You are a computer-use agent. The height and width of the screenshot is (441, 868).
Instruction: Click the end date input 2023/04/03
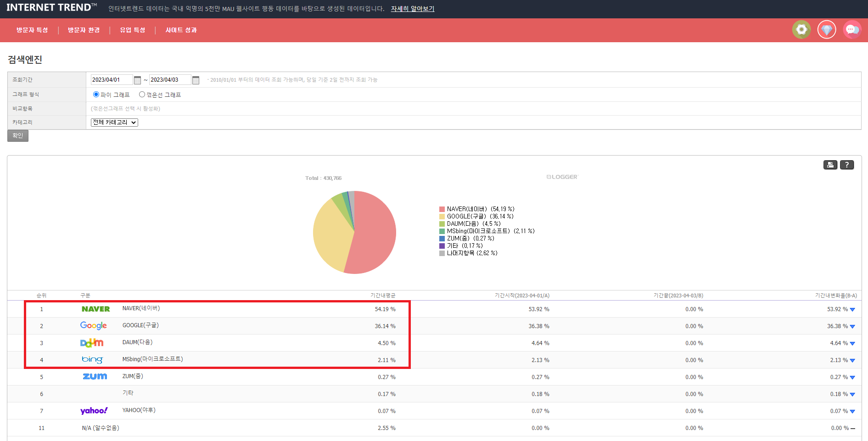coord(170,80)
